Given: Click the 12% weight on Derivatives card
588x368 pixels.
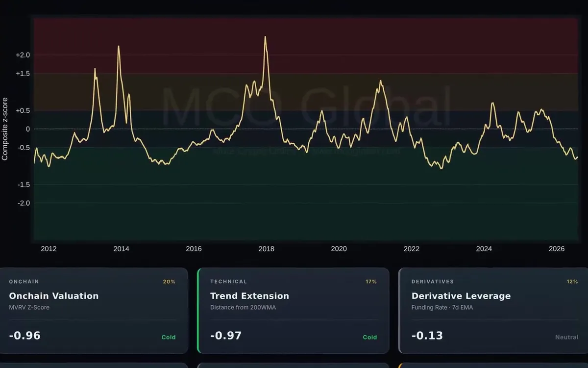Looking at the screenshot, I should [x=572, y=282].
